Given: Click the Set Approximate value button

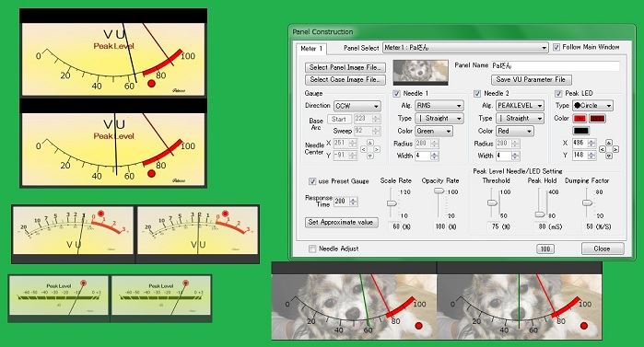Looking at the screenshot, I should click(x=341, y=222).
